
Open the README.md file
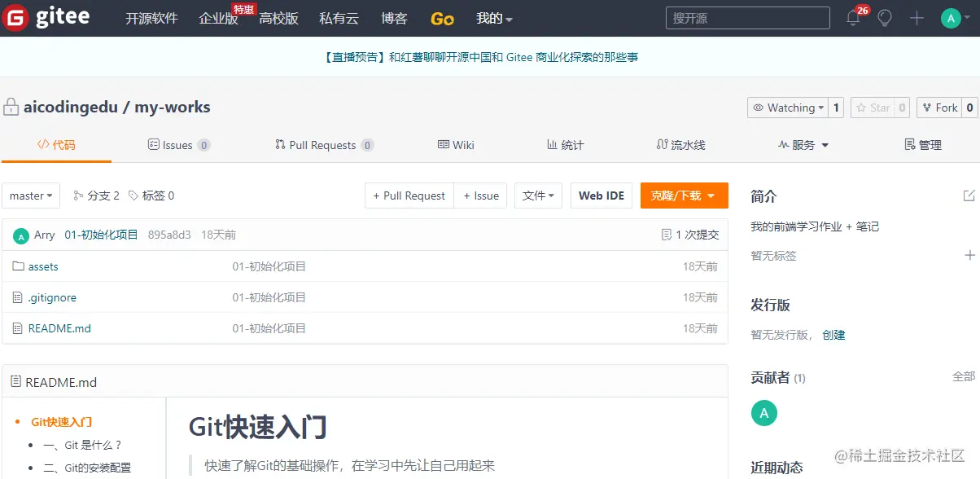tap(59, 328)
